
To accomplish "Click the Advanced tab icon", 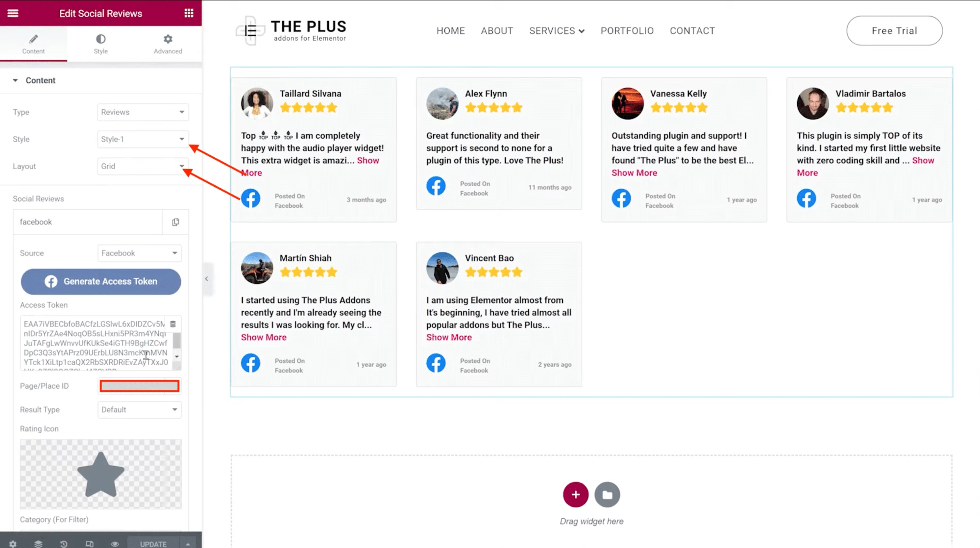I will click(x=168, y=39).
